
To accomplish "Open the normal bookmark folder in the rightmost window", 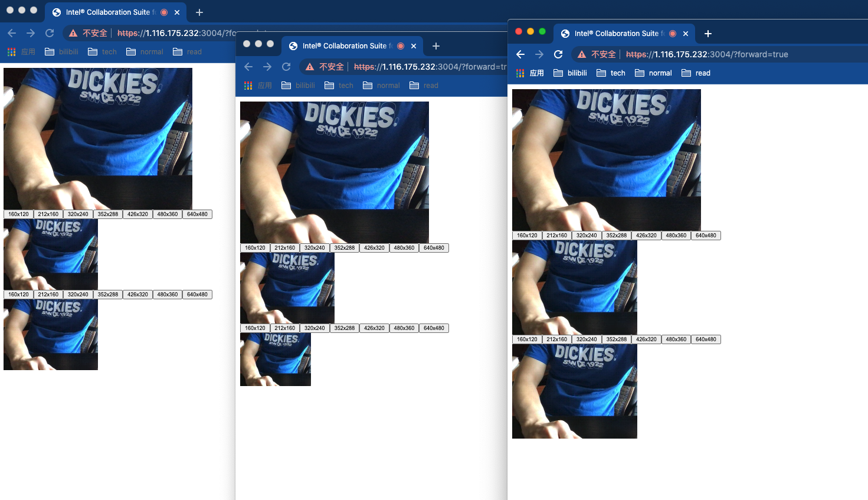I will [653, 73].
